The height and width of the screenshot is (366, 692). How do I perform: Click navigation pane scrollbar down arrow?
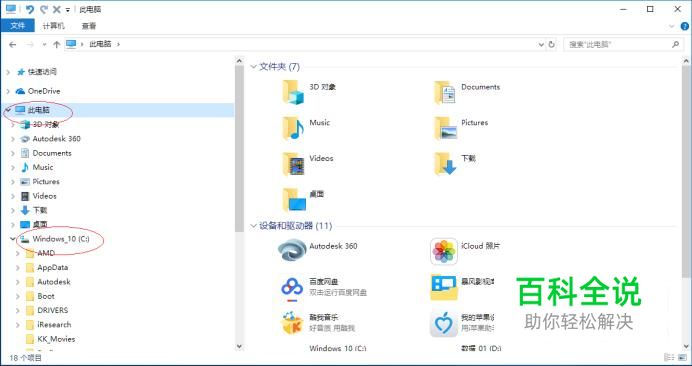(239, 347)
